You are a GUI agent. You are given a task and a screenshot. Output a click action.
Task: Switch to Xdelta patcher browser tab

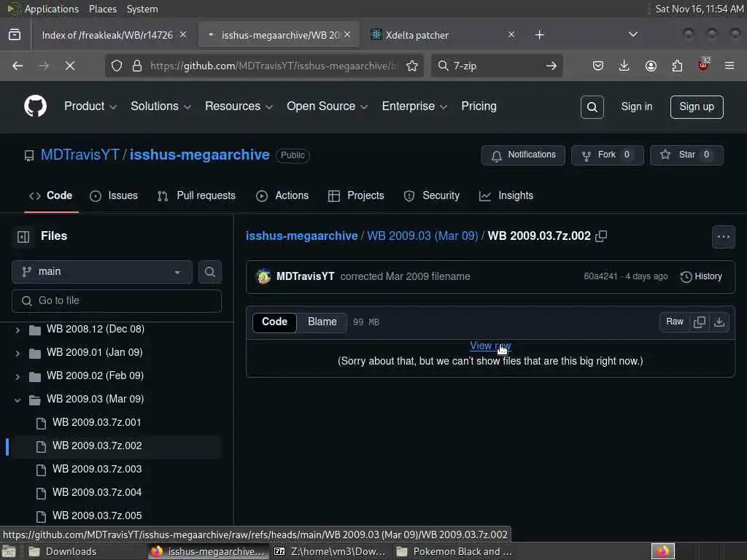tap(443, 35)
